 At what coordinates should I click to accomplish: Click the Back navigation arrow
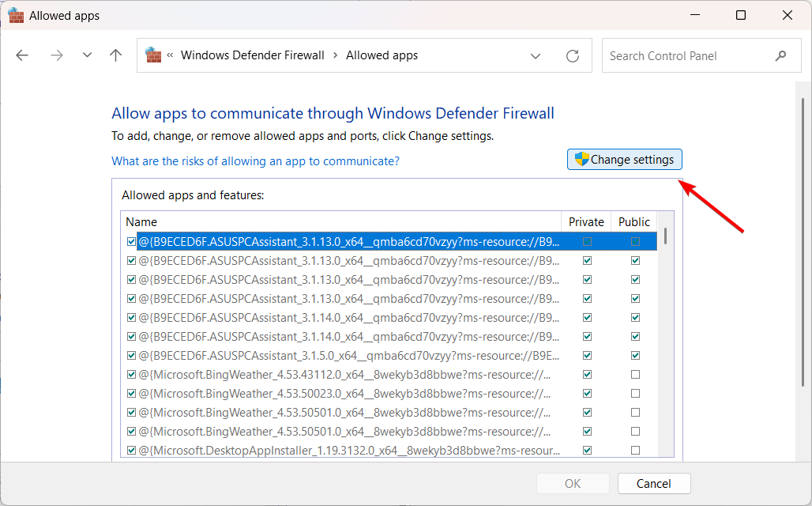22,55
